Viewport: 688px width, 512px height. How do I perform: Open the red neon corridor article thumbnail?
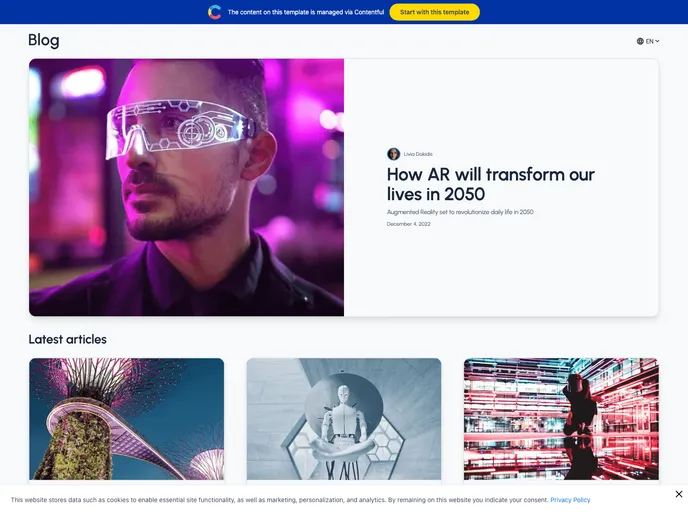(x=561, y=418)
